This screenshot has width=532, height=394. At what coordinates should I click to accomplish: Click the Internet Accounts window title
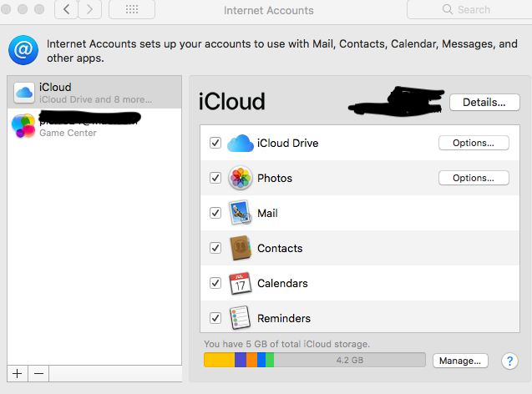coord(268,11)
